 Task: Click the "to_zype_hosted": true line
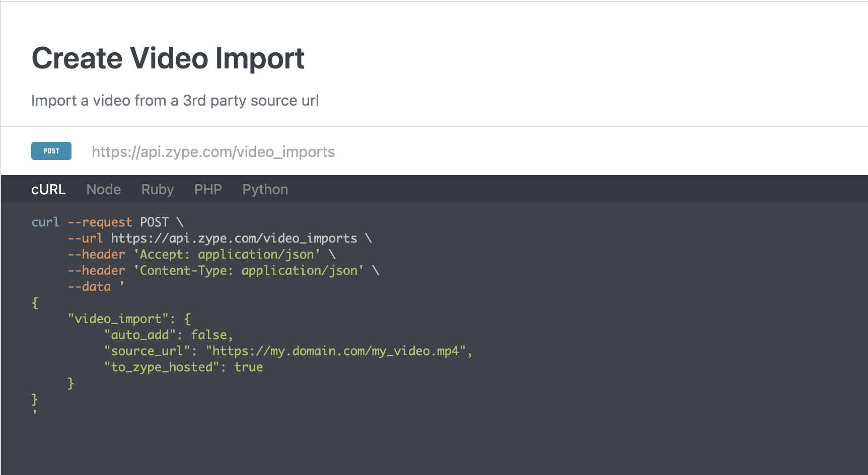(x=184, y=367)
